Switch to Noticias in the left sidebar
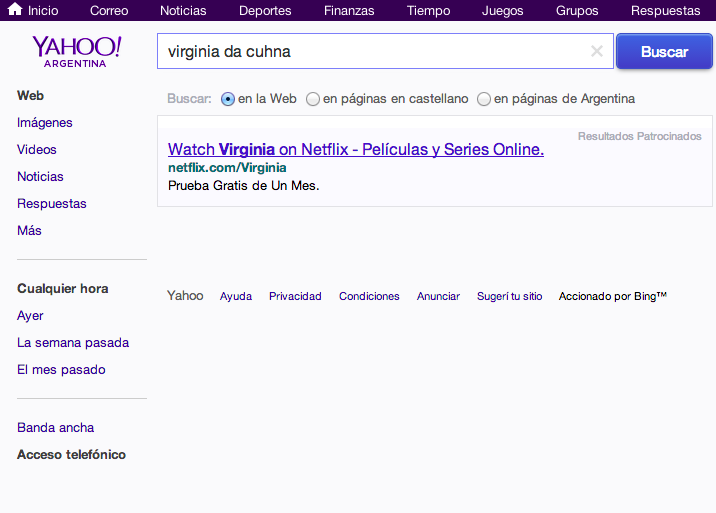Screen dimensions: 716x513 tap(40, 176)
